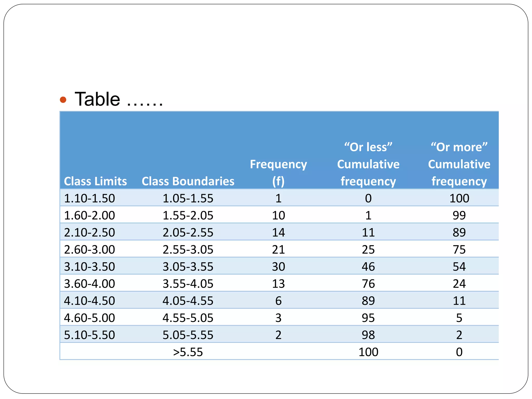Select frequency value 30 in 3.10-3.50 row

(278, 267)
